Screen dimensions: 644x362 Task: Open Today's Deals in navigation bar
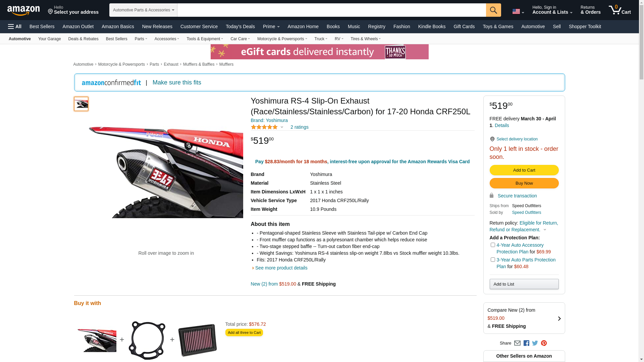(240, 26)
